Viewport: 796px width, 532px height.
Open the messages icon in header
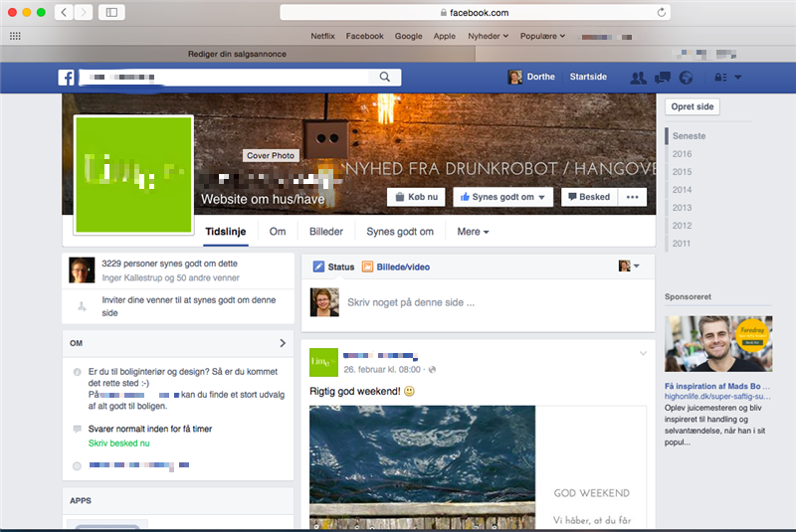point(662,78)
